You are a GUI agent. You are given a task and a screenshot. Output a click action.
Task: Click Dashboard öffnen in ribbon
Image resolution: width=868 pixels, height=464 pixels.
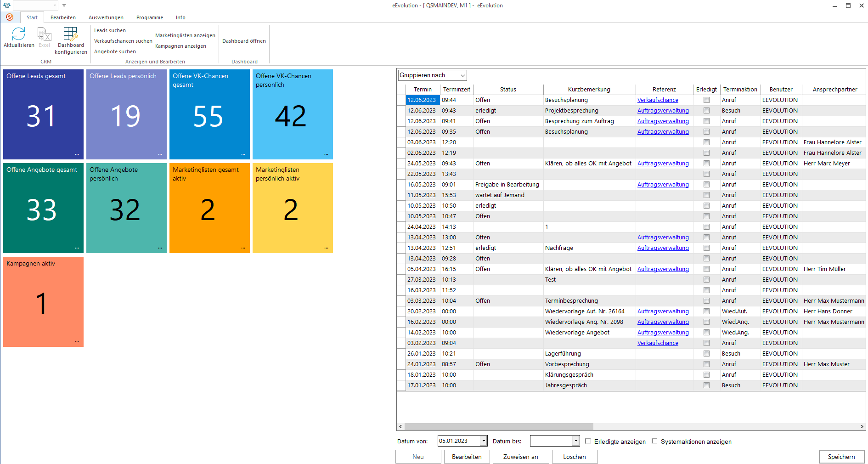pos(244,41)
